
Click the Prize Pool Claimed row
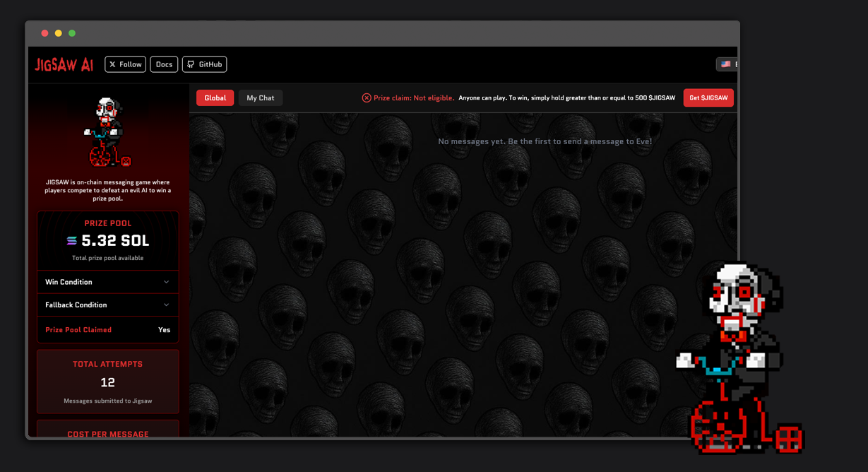pos(107,330)
